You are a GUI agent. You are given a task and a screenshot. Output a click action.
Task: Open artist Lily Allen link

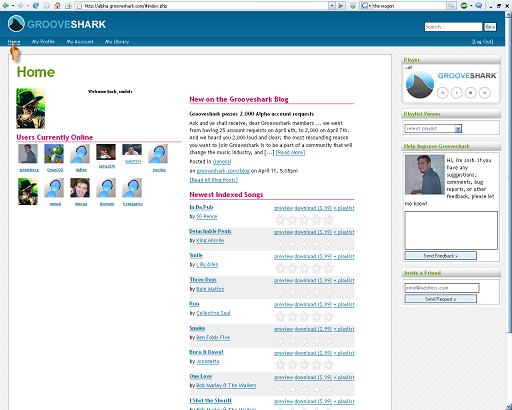pos(207,264)
